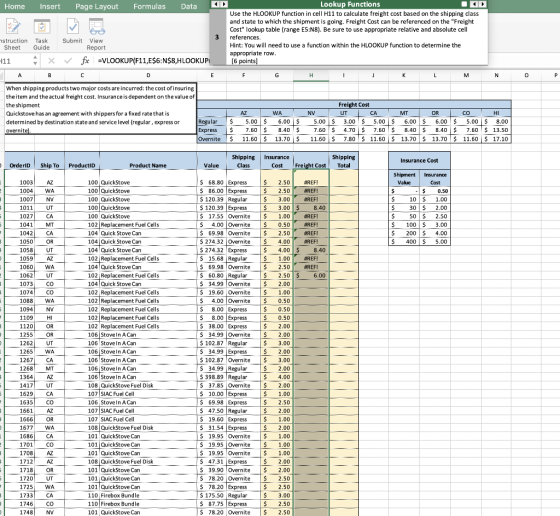The image size is (560, 516).
Task: Select the value cell $398.89 for order 1364
Action: [x=212, y=377]
